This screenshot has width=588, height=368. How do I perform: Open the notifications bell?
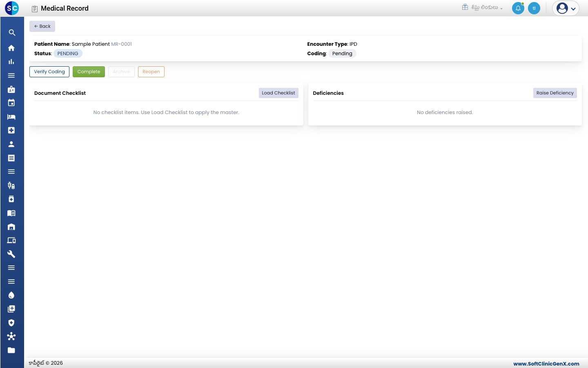(518, 8)
